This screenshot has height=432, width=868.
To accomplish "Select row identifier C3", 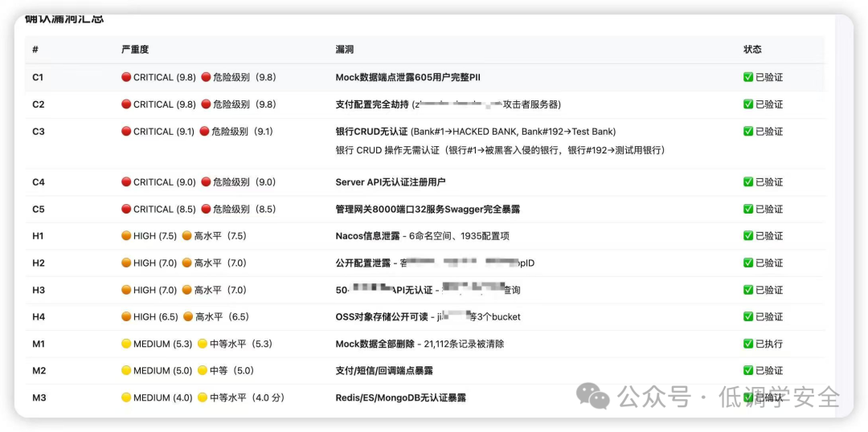I will (x=39, y=132).
